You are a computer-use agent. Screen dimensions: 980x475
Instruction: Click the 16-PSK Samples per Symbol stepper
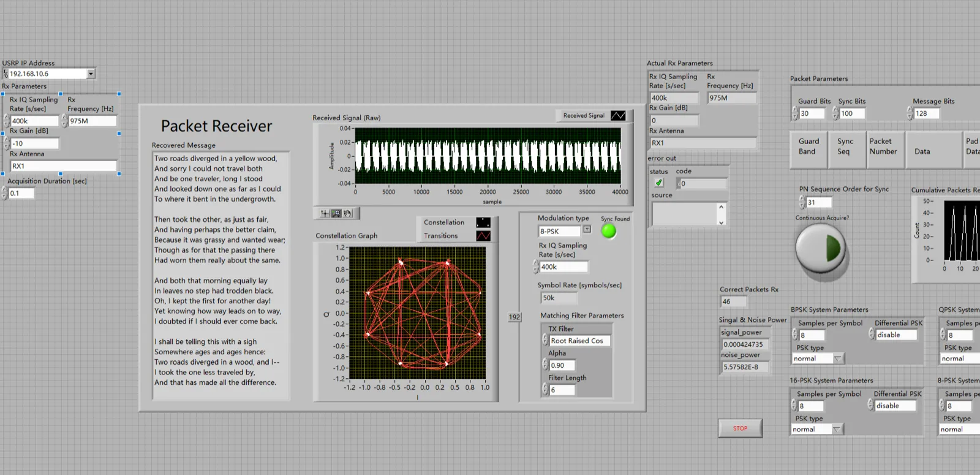(794, 406)
